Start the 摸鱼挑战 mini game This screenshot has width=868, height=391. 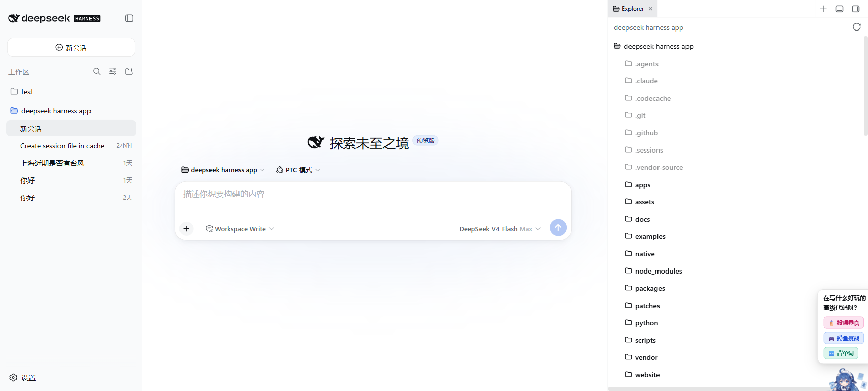(844, 338)
